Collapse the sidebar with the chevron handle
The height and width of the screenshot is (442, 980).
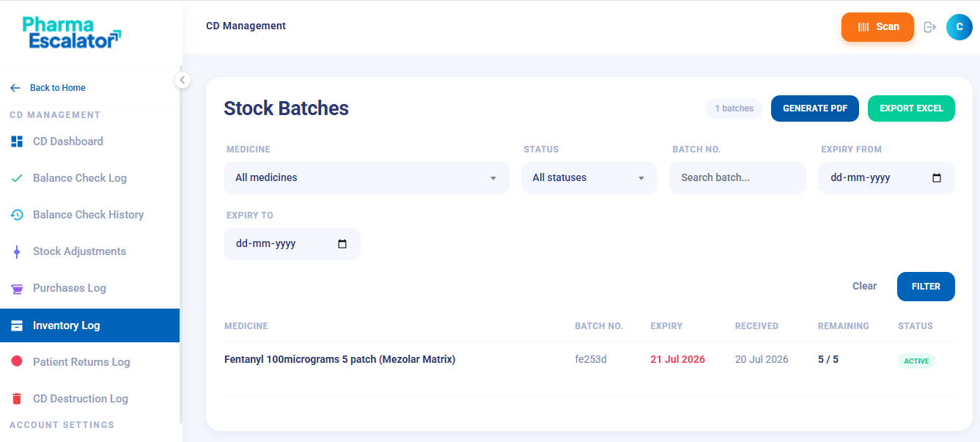tap(183, 80)
